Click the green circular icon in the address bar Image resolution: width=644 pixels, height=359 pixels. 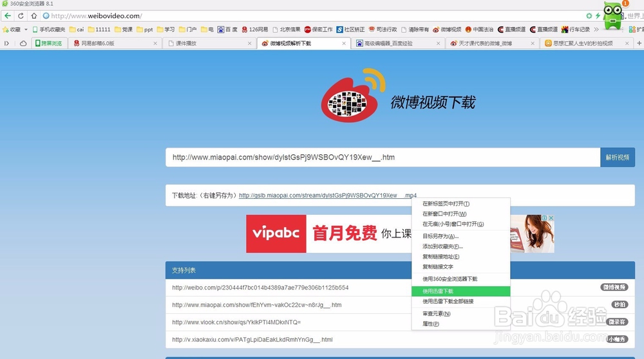589,16
